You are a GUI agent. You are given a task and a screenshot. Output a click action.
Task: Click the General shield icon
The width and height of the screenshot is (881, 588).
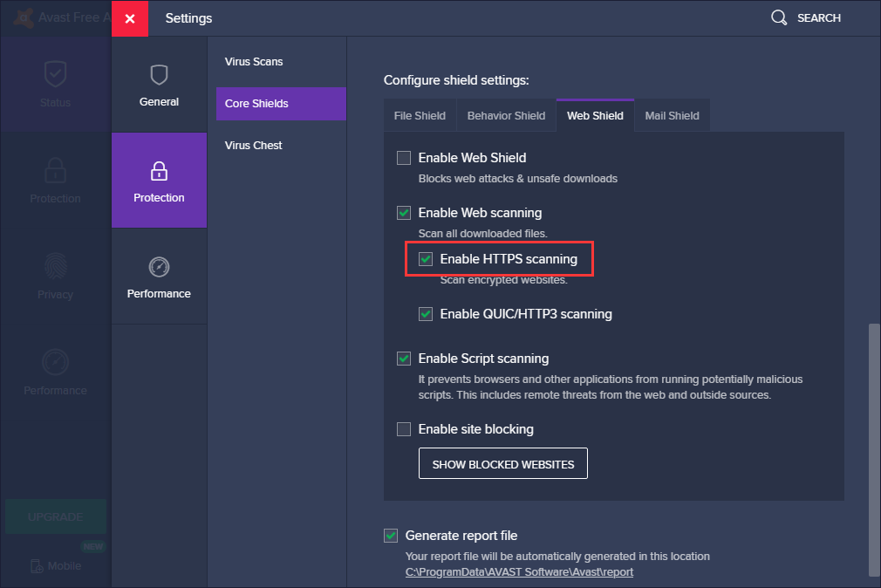click(x=159, y=75)
